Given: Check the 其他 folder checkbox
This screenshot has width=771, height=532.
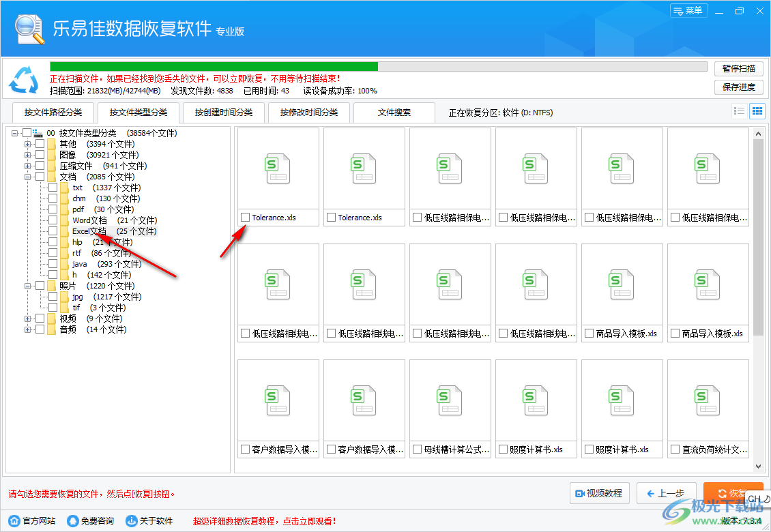Looking at the screenshot, I should [40, 143].
